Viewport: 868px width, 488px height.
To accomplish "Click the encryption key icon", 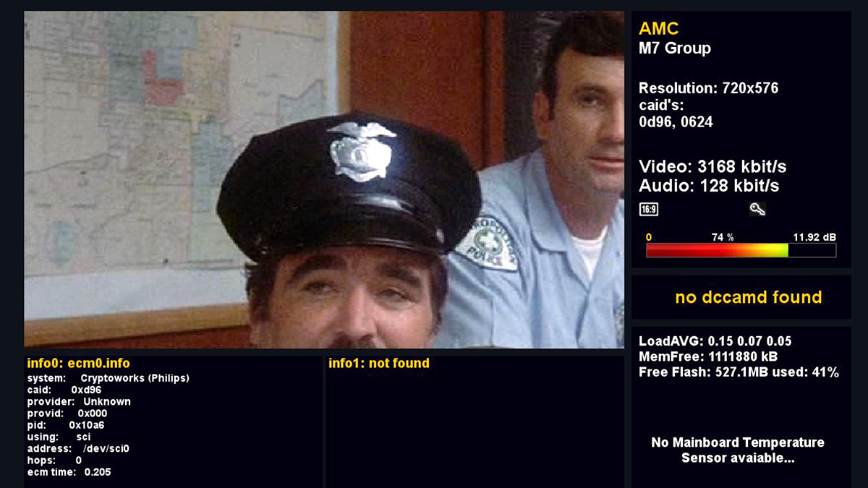I will click(x=757, y=210).
